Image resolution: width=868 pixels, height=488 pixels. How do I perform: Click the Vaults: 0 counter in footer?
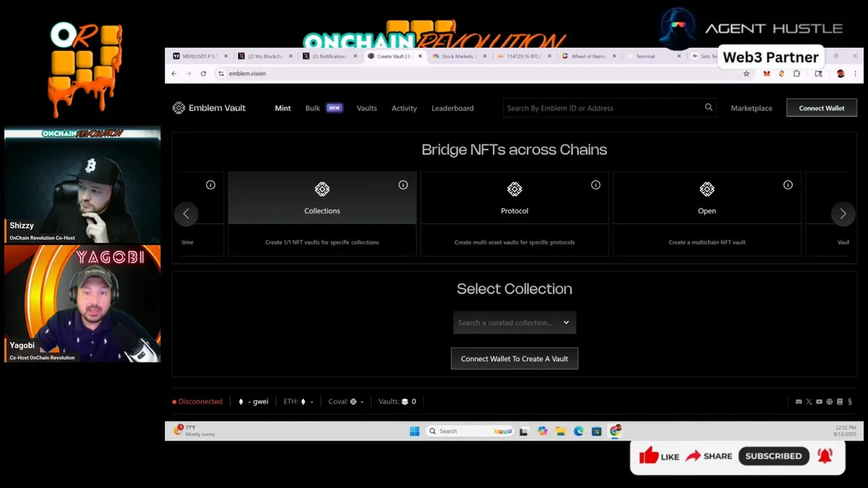click(397, 401)
